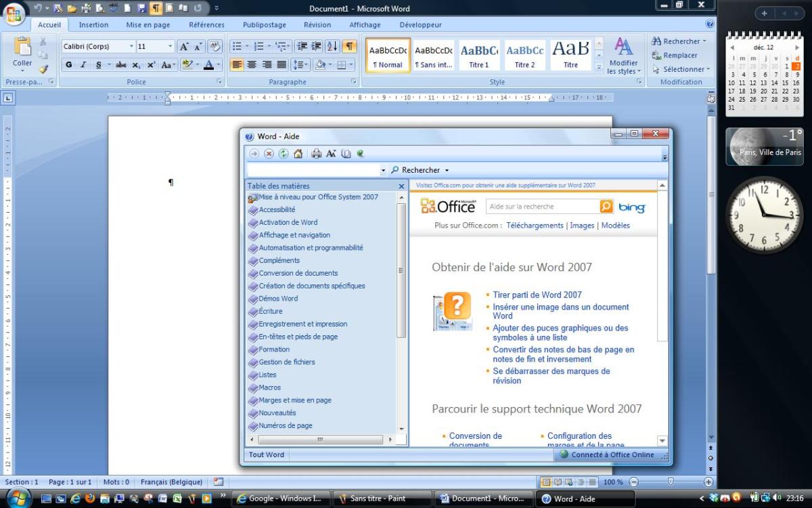Toggle italic formatting
The height and width of the screenshot is (508, 812).
click(84, 65)
